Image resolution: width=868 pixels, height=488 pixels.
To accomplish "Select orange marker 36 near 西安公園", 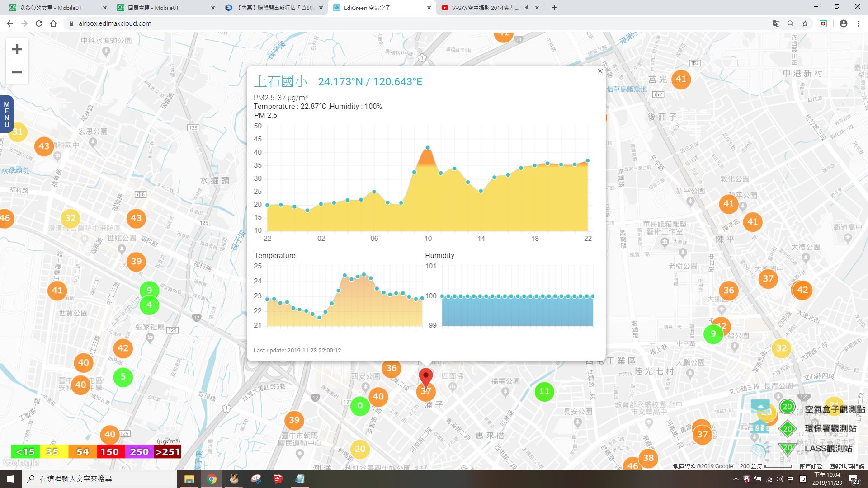I will click(392, 368).
